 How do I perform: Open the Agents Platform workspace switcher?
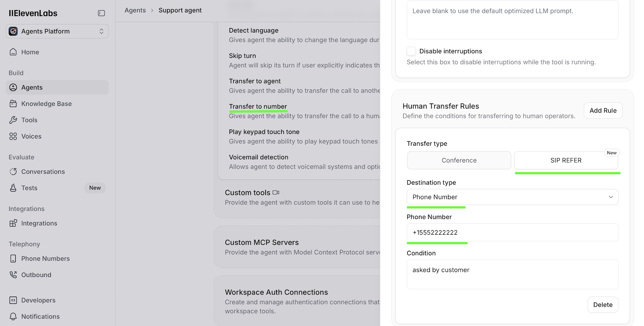click(57, 31)
